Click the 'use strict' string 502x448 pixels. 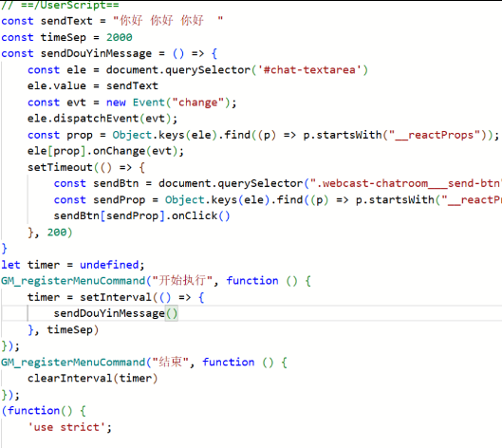[66, 427]
